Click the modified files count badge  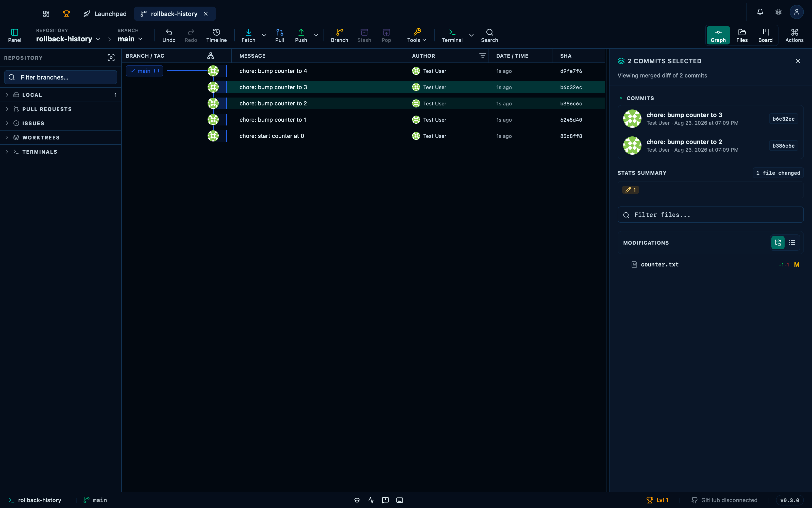point(631,190)
